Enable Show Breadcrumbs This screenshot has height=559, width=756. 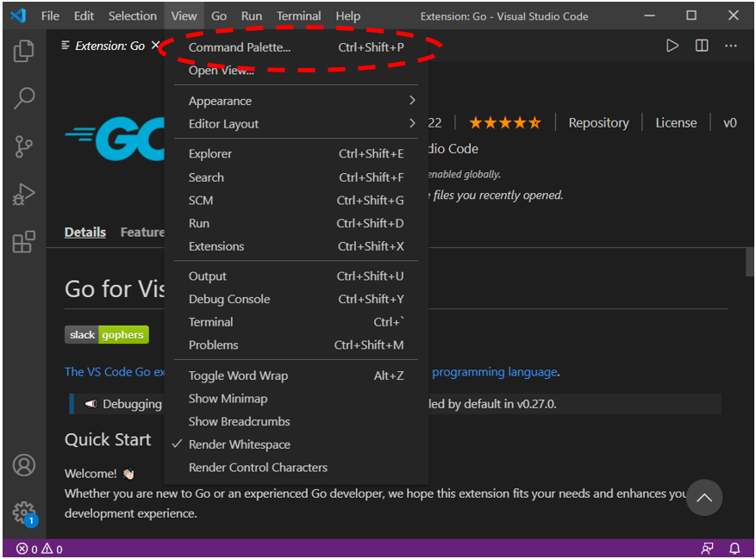click(239, 421)
